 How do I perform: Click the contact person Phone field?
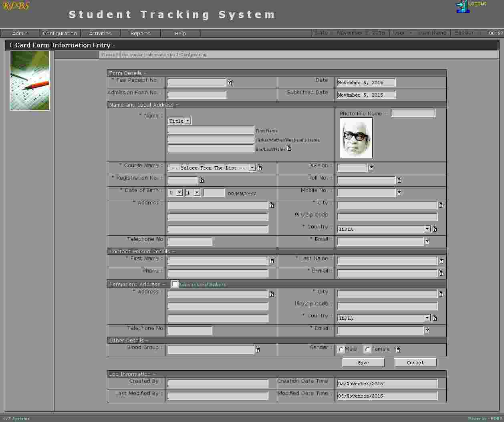click(x=218, y=273)
